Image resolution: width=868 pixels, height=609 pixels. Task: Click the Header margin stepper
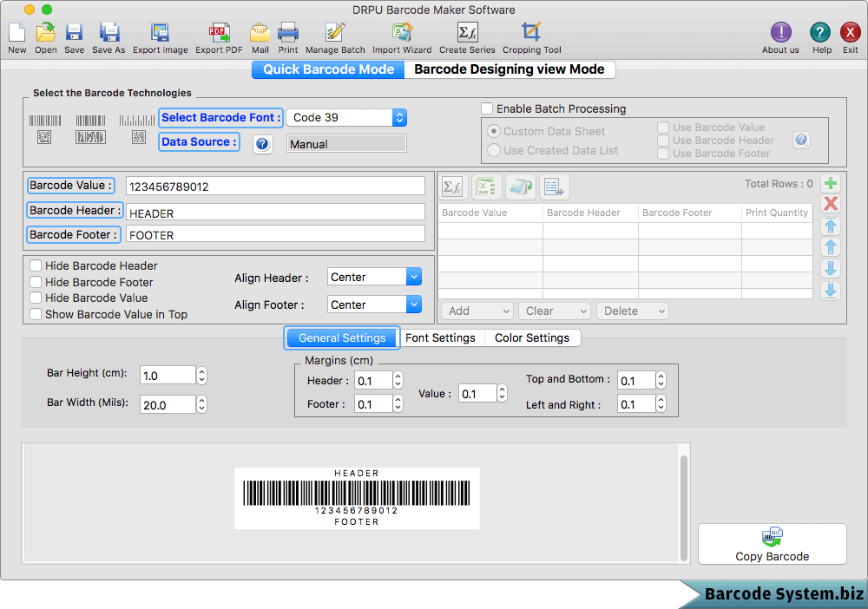398,381
